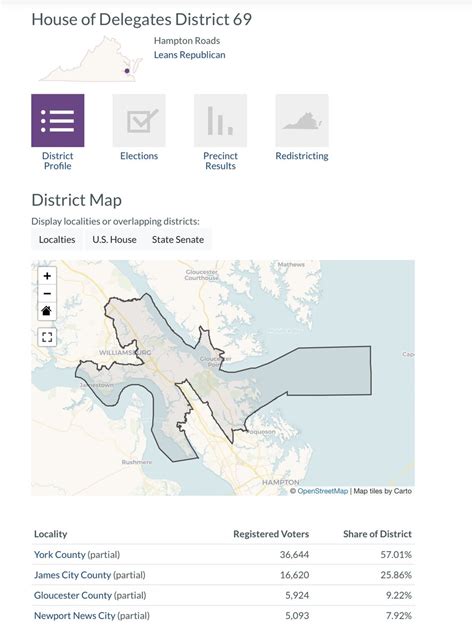The image size is (474, 639).
Task: Select the 5,093 registered voters value
Action: click(297, 616)
